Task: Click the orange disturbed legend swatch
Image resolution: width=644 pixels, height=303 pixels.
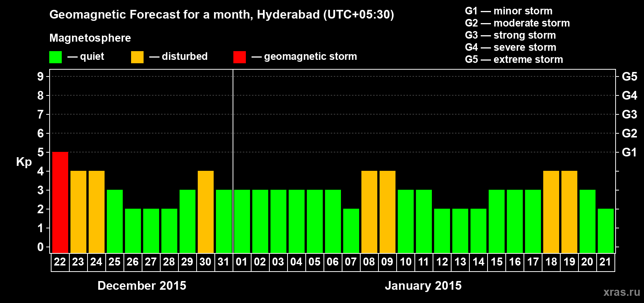Action: 137,57
